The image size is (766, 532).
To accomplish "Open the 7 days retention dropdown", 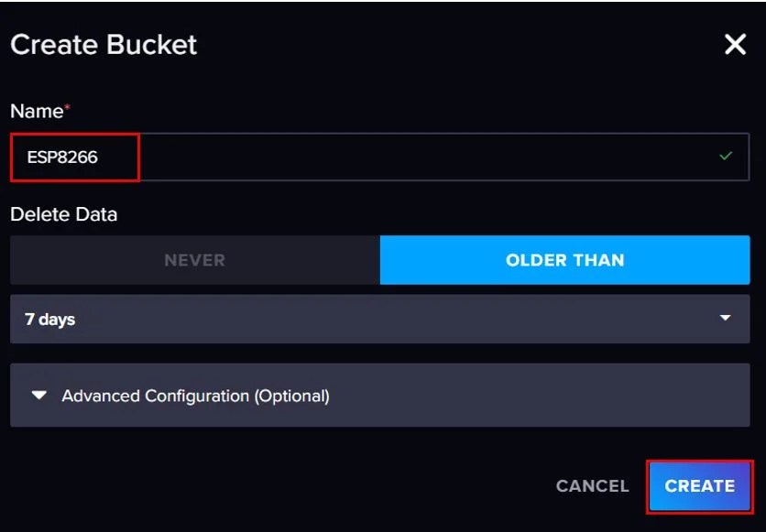I will (x=379, y=319).
